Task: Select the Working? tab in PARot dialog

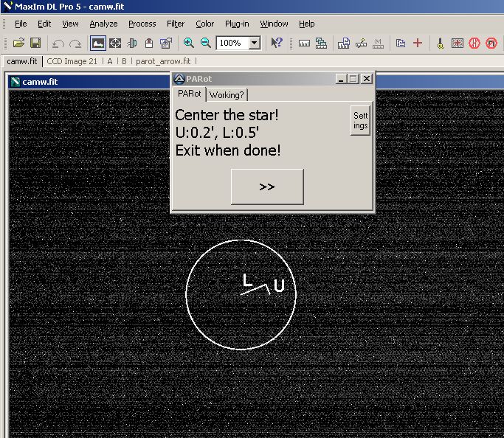Action: (227, 95)
